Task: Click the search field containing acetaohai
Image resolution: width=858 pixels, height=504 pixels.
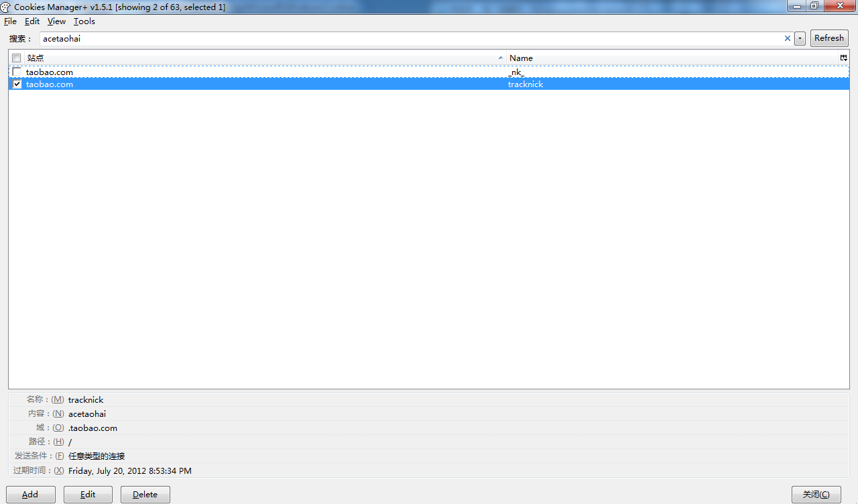Action: point(410,39)
